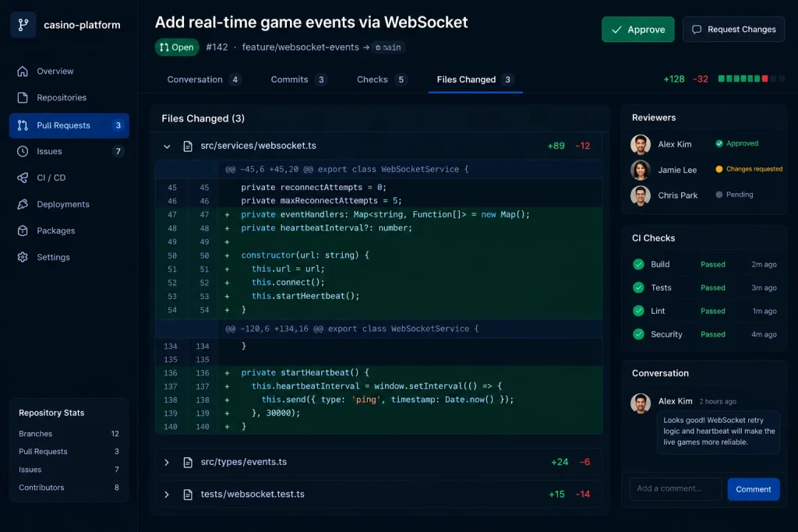Click the blue Comment button
The width and height of the screenshot is (798, 532).
point(754,489)
